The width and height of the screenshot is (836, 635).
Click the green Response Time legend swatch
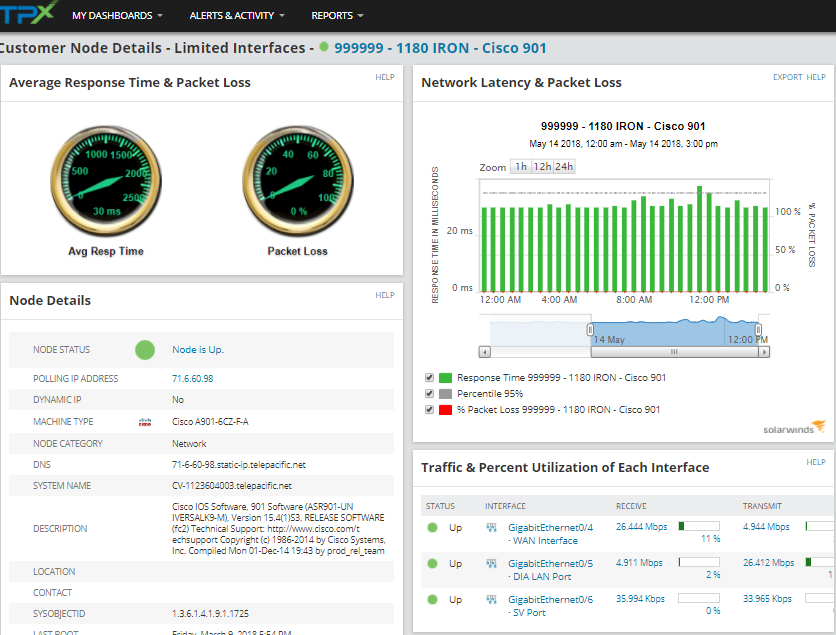coord(445,378)
